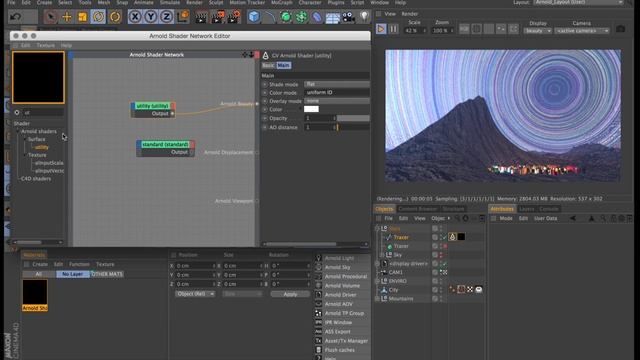Click the Light bulb icon
This screenshot has width=640, height=360.
pos(364,17)
